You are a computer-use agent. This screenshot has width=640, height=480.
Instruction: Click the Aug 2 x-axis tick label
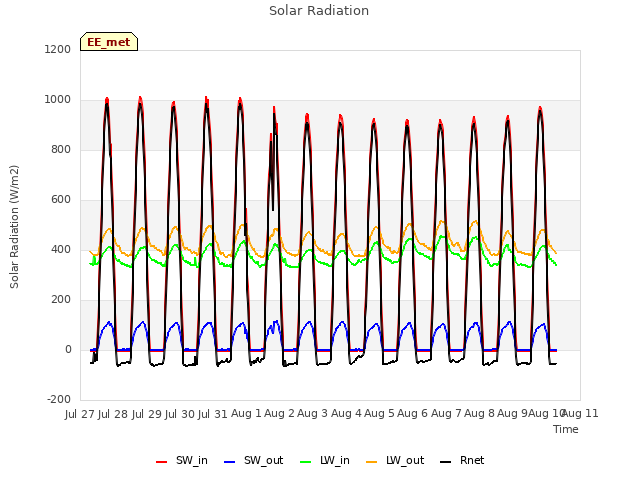point(280,414)
